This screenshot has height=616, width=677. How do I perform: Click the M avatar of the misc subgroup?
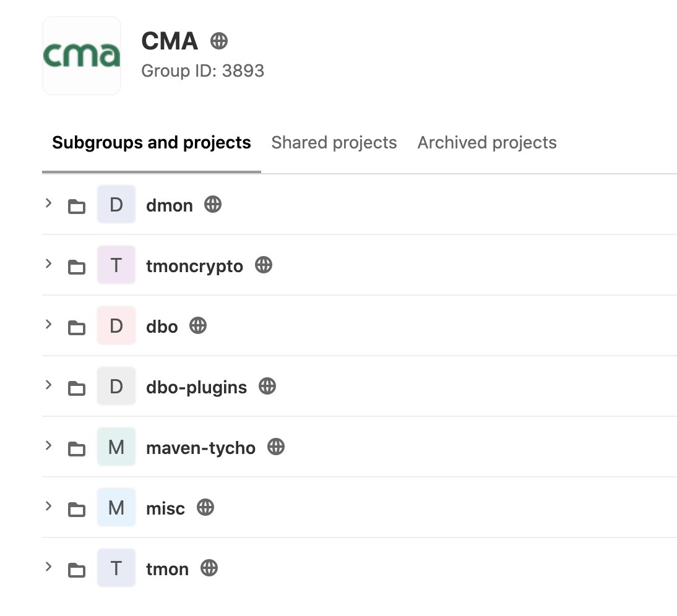coord(116,508)
